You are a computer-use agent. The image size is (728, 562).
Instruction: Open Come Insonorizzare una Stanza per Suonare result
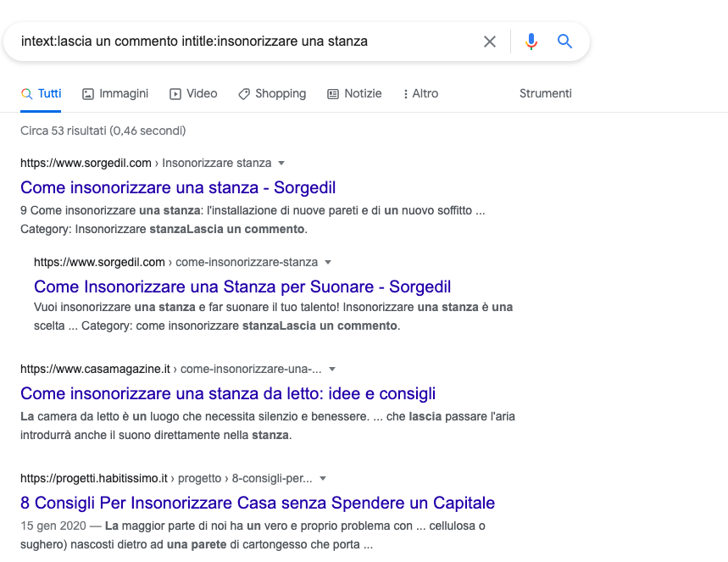pos(242,287)
